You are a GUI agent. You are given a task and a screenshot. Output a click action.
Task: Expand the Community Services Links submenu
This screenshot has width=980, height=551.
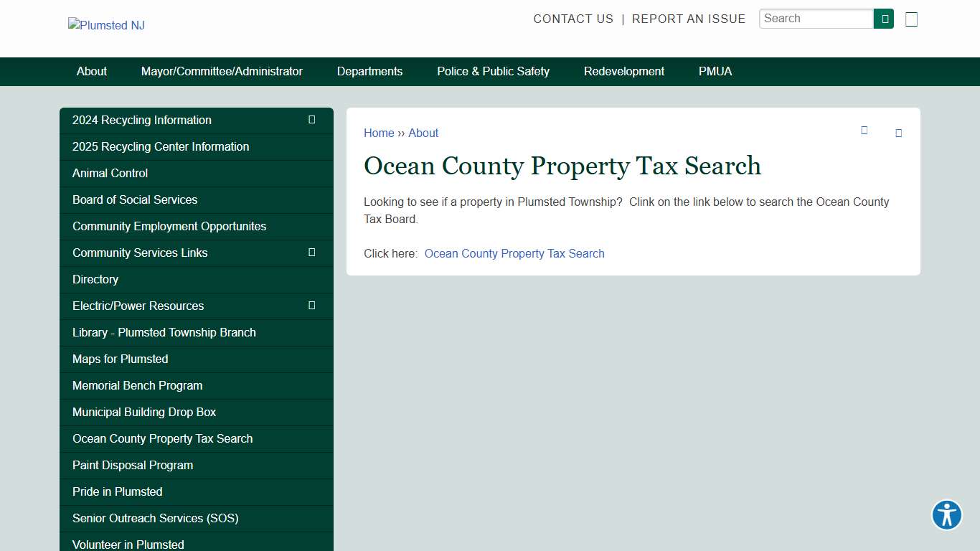tap(311, 253)
